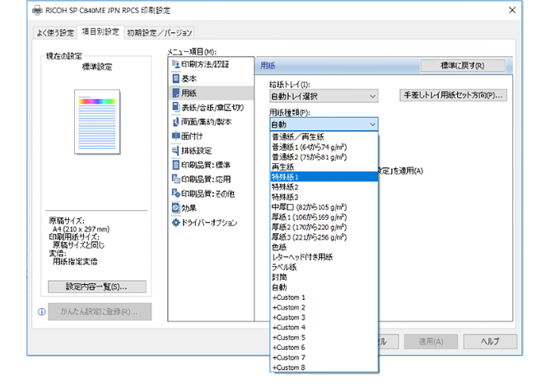Select 普通紙2 (75から81 g/m²)

click(324, 156)
